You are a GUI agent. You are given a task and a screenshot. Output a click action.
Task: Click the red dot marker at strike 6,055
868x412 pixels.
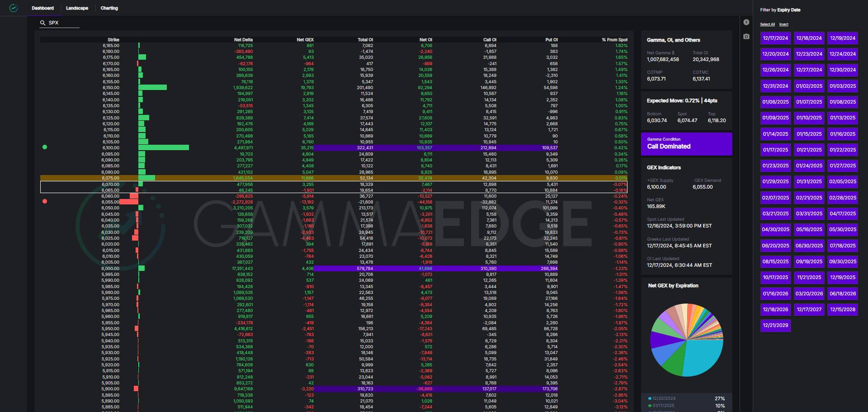[45, 201]
